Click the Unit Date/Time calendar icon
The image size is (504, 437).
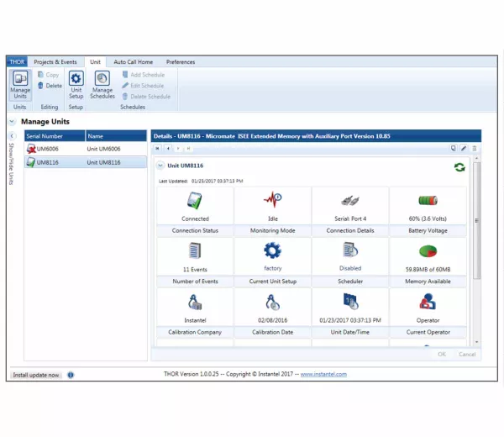(x=350, y=302)
